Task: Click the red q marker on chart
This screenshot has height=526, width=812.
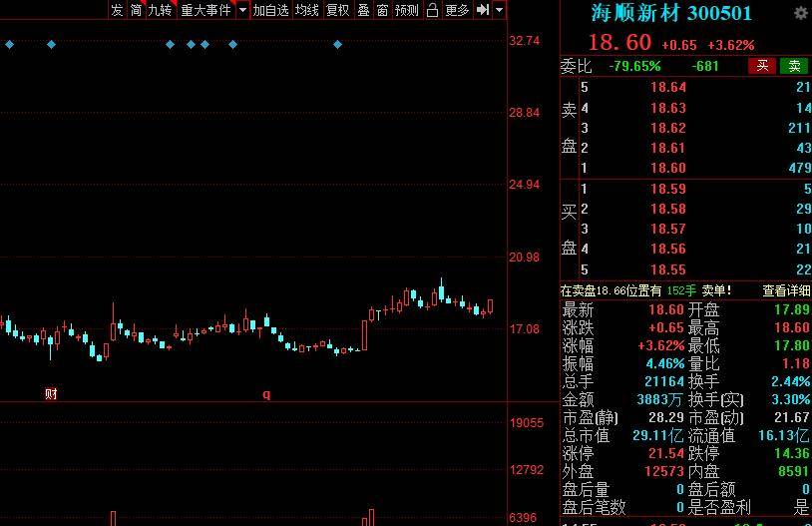Action: coord(266,395)
